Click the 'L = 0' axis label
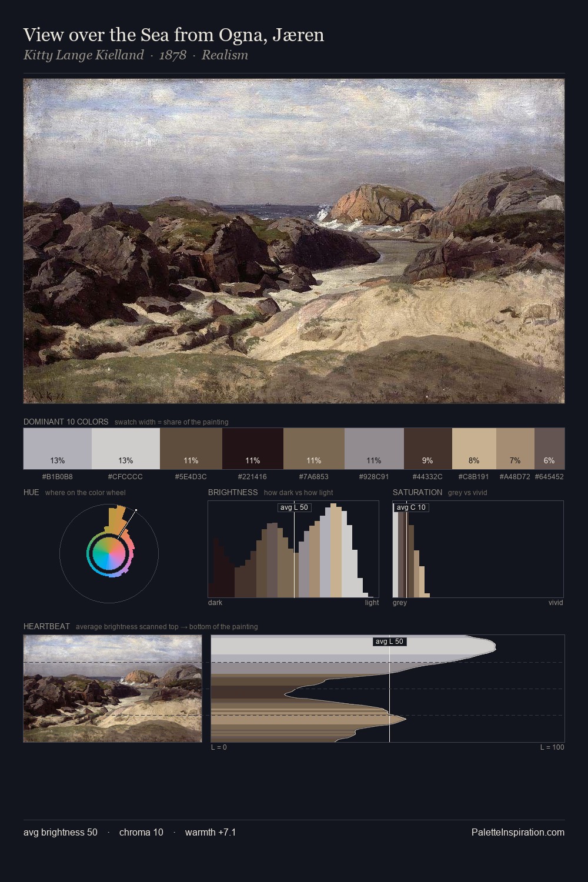Screen dimensions: 588x882 coord(219,747)
